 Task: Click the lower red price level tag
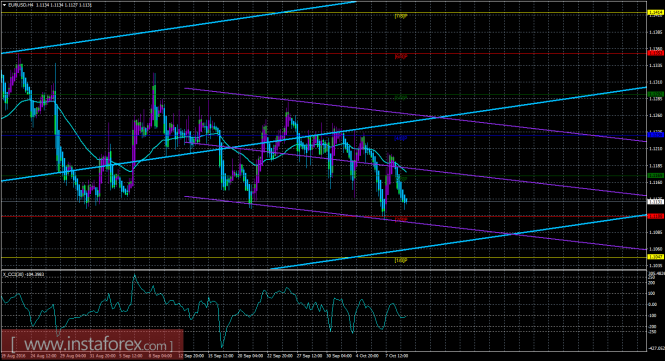pos(656,216)
